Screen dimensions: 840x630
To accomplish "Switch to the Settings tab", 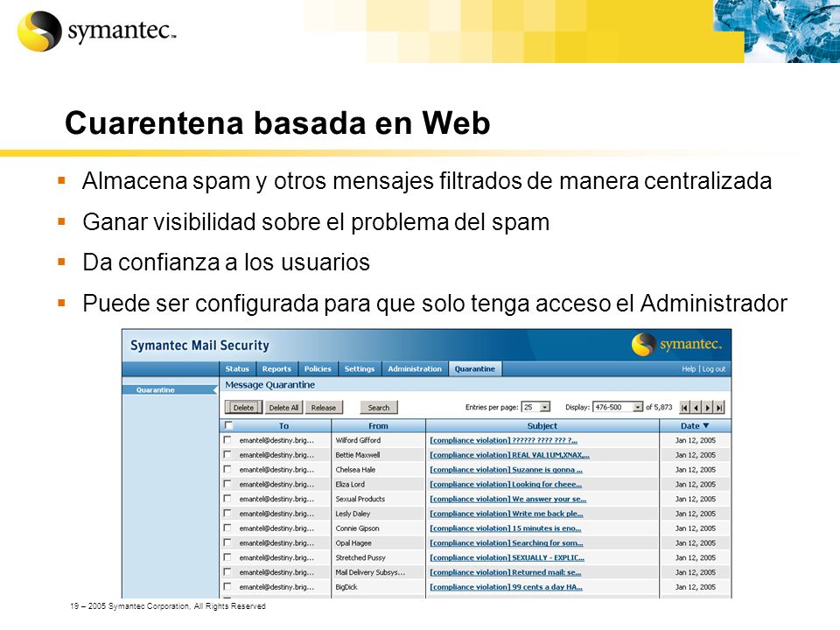I will click(360, 368).
